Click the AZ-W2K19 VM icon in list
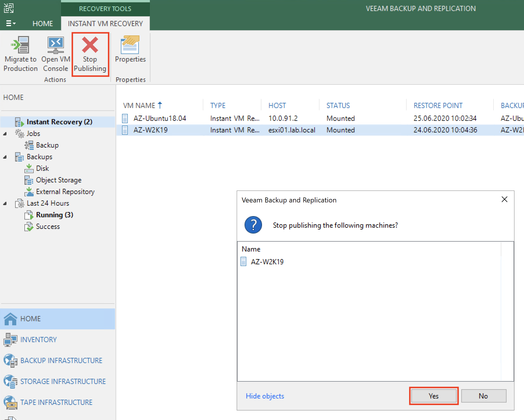The width and height of the screenshot is (524, 420). (125, 130)
